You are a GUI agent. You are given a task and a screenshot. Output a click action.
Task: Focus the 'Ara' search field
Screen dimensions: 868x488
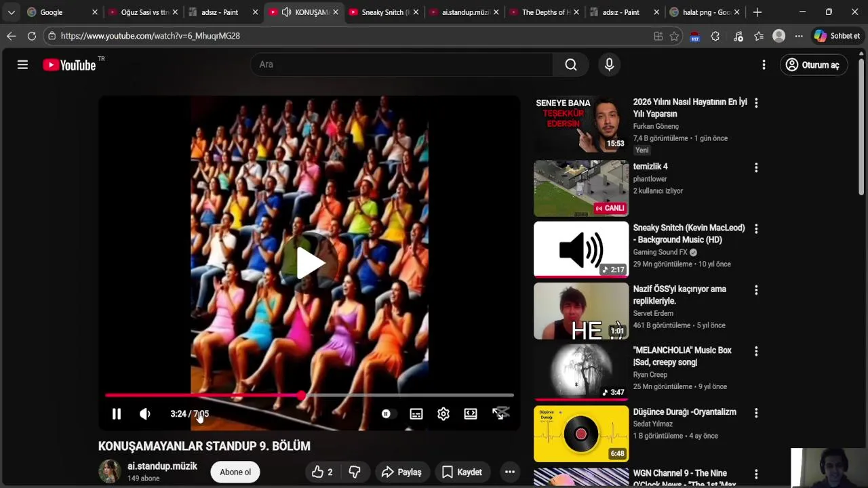tap(401, 64)
